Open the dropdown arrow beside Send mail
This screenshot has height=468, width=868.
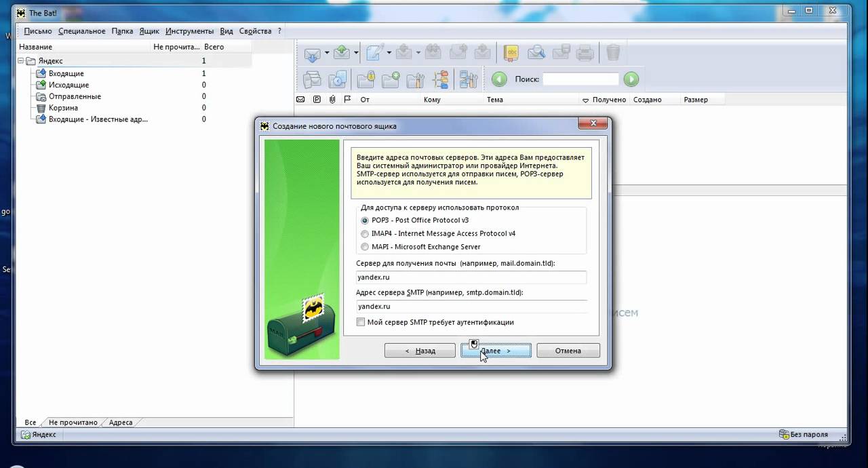pyautogui.click(x=356, y=53)
